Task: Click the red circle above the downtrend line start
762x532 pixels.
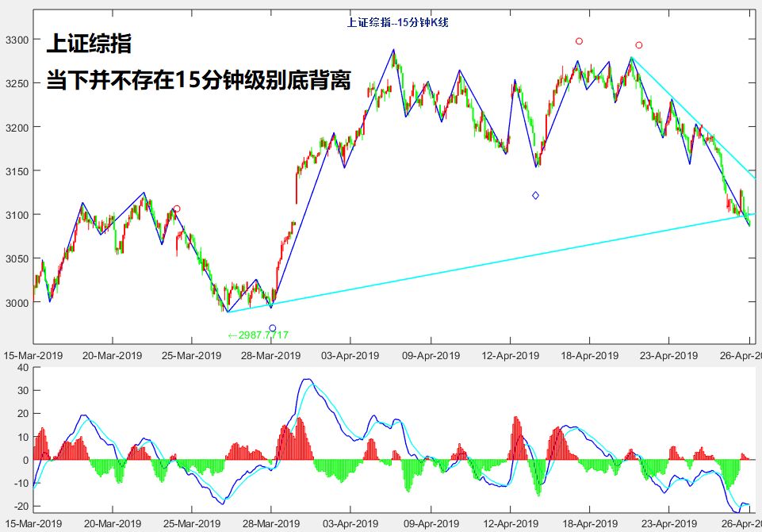Action: click(x=639, y=45)
